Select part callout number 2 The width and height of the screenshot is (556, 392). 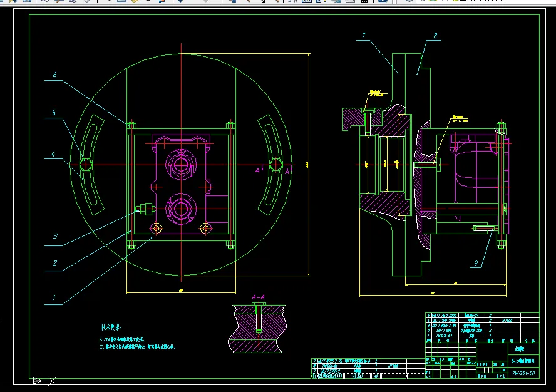55,263
